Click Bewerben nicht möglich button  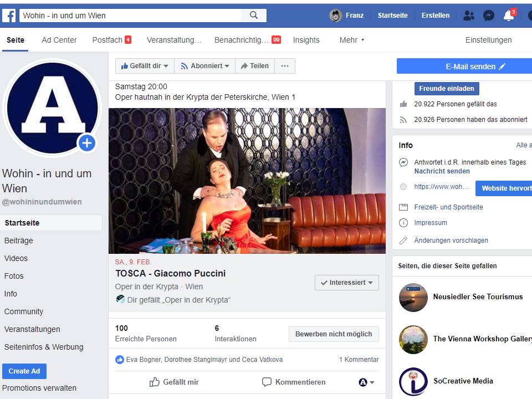(334, 334)
